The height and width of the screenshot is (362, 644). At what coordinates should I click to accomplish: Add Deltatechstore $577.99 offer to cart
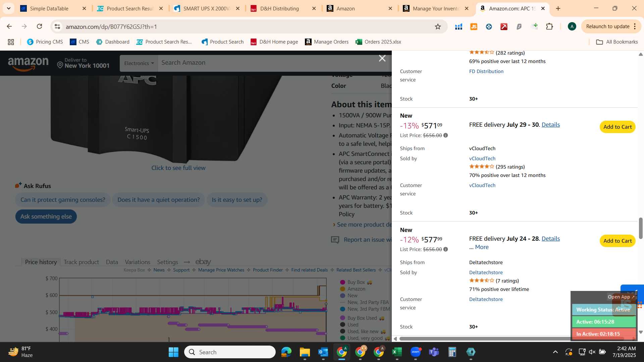click(617, 241)
